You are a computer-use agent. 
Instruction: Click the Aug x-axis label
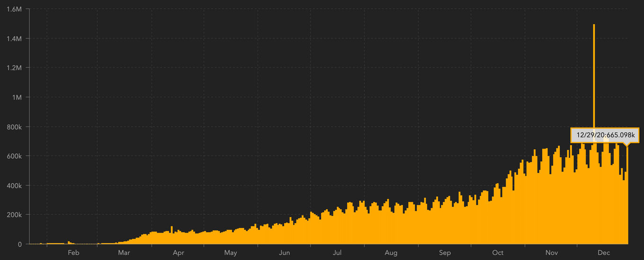tap(391, 253)
